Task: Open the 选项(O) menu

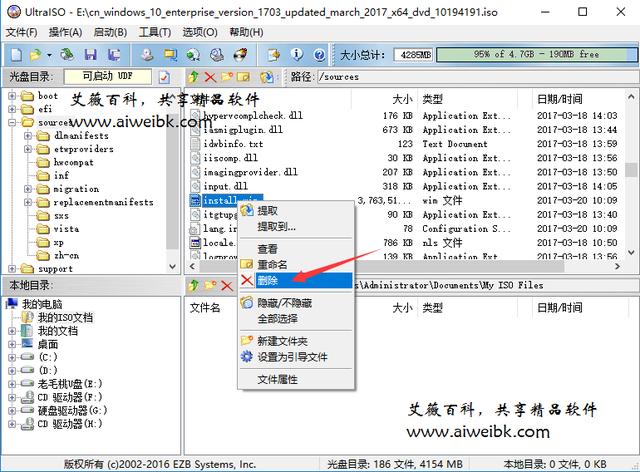Action: (x=200, y=32)
